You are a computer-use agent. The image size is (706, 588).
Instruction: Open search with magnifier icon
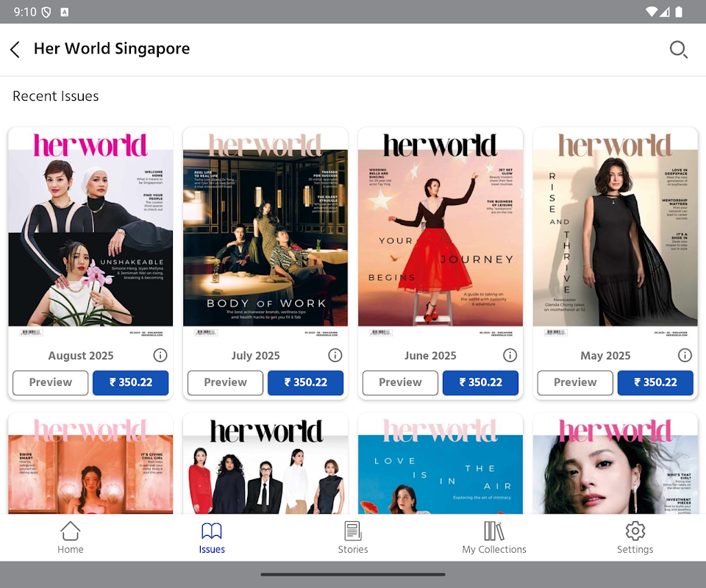678,49
